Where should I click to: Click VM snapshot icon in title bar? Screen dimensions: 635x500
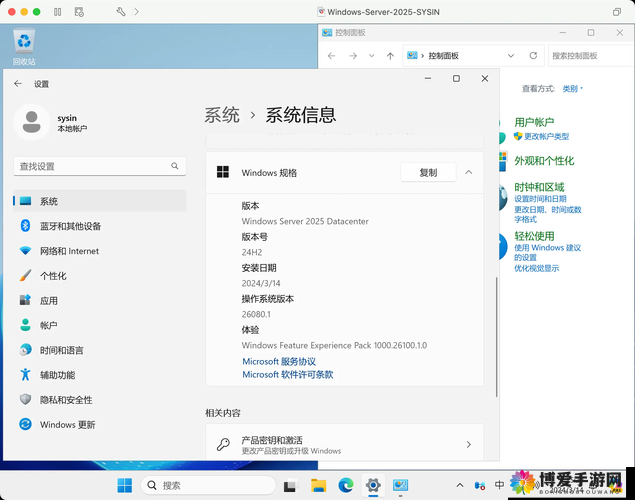pyautogui.click(x=79, y=12)
